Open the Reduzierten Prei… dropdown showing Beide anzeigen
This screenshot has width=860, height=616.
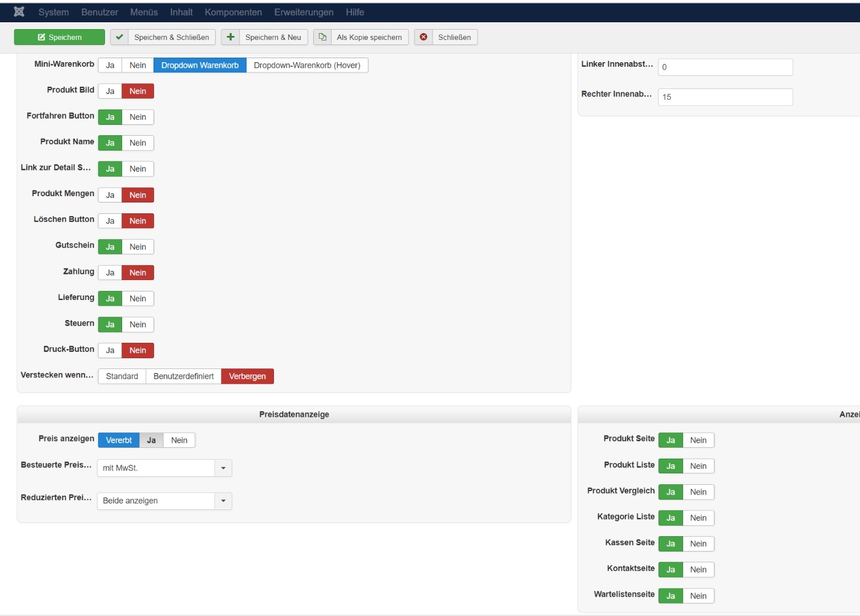[164, 501]
